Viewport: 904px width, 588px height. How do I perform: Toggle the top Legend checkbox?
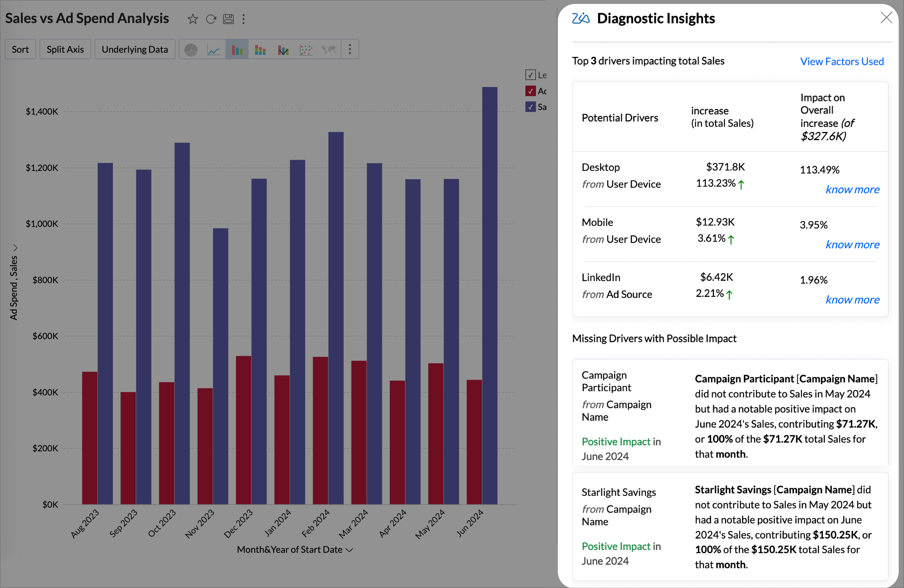[x=530, y=75]
